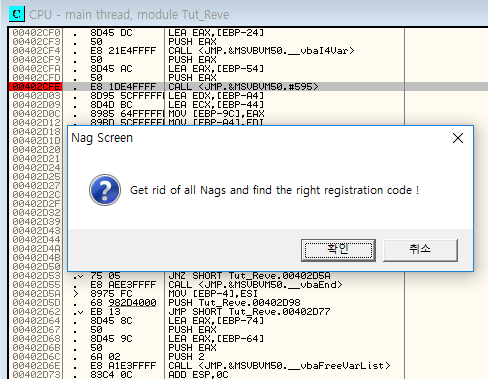Click MOV [EBP-4],ESI instruction
This screenshot has width=488, height=379.
[x=213, y=294]
